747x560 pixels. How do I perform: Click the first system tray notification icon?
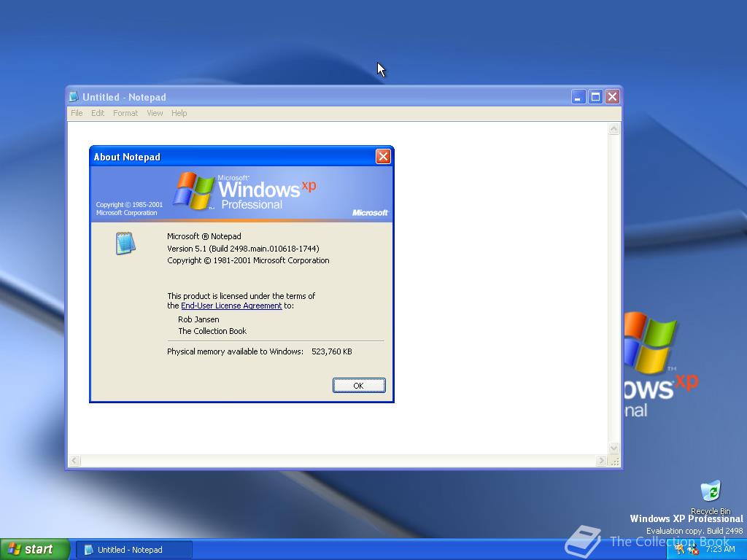tap(680, 550)
